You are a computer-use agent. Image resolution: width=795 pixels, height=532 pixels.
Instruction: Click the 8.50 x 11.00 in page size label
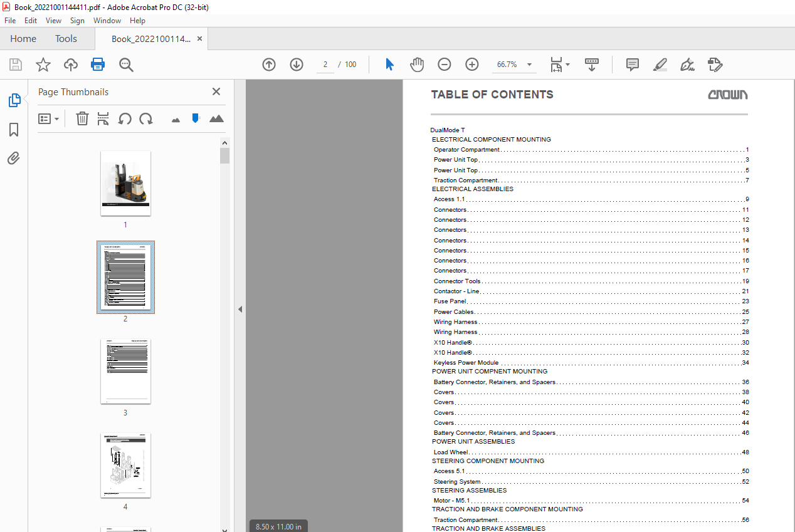pos(278,526)
